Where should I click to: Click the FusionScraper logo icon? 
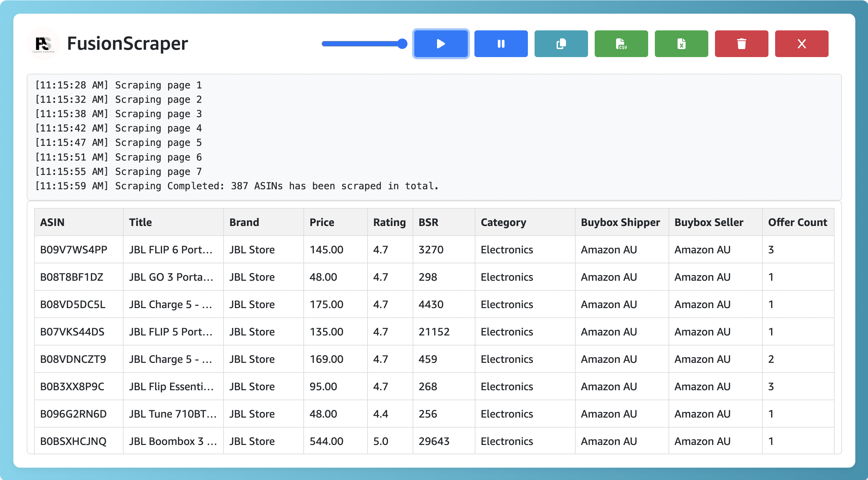point(43,44)
